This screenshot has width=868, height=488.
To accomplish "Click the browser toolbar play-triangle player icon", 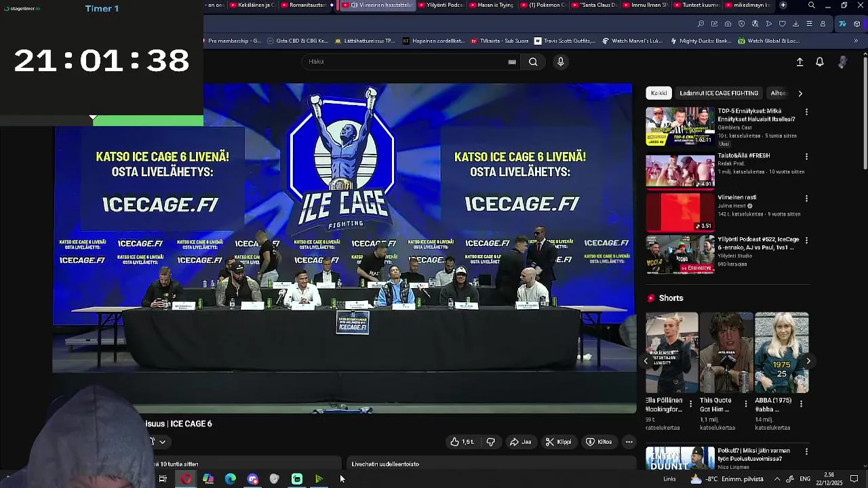I will [768, 24].
